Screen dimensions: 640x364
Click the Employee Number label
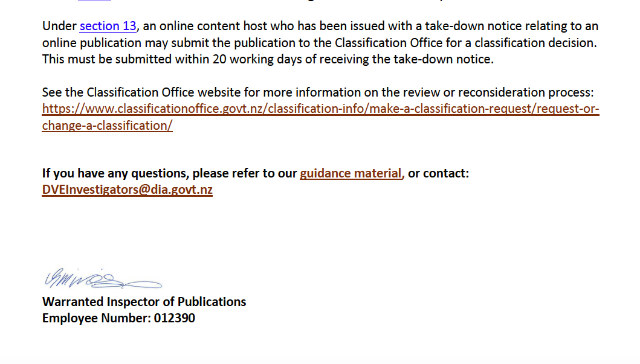pyautogui.click(x=94, y=318)
